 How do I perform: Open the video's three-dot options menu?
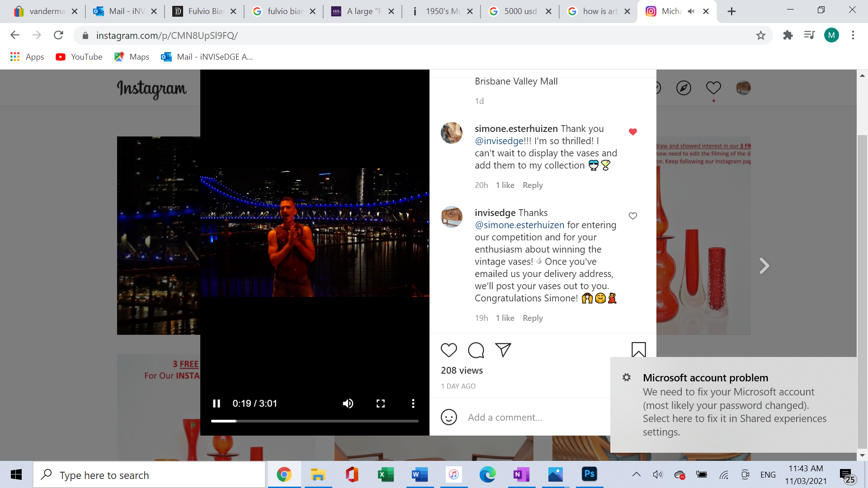point(413,404)
